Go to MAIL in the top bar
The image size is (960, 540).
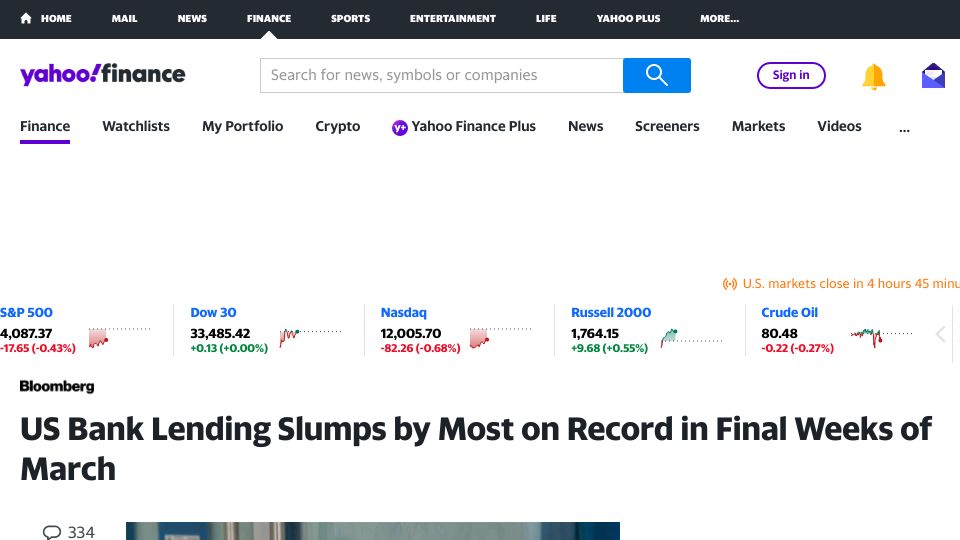tap(124, 18)
